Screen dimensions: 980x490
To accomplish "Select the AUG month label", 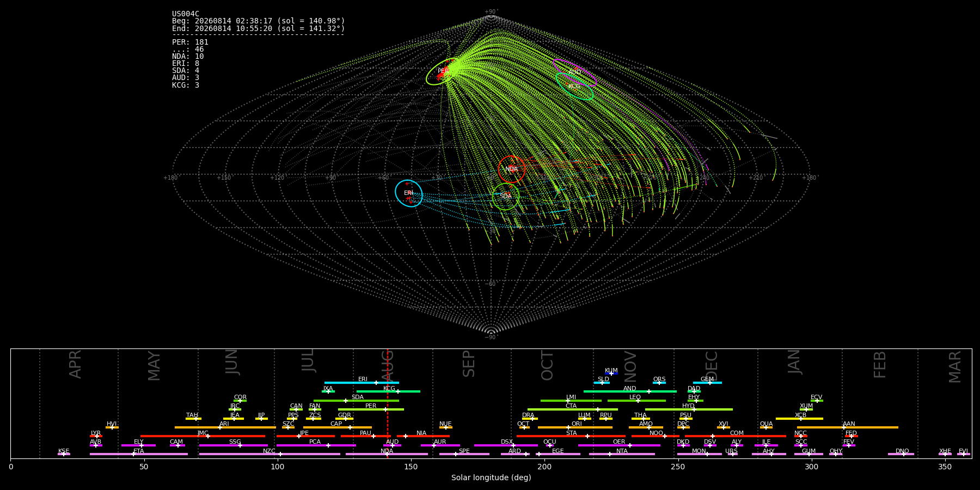I will [388, 366].
